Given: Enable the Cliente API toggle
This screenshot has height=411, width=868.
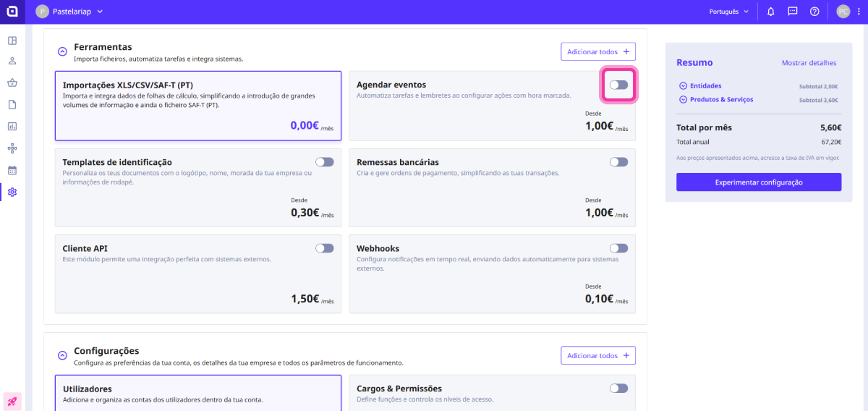Looking at the screenshot, I should [x=325, y=248].
